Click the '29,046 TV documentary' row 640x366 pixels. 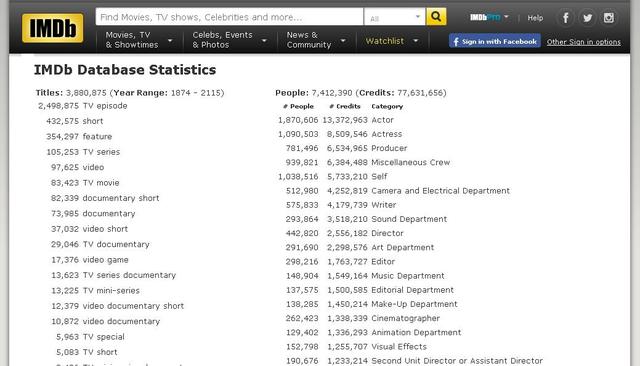point(100,244)
